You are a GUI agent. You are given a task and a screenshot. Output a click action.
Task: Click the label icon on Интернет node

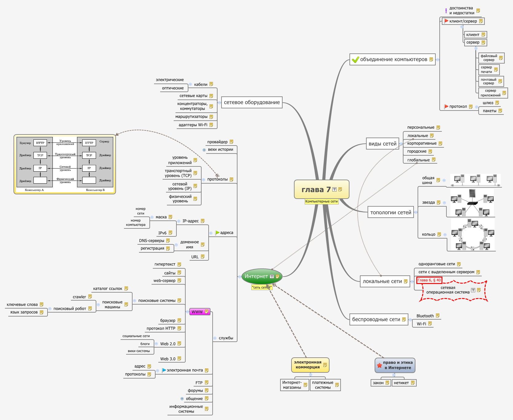(272, 277)
